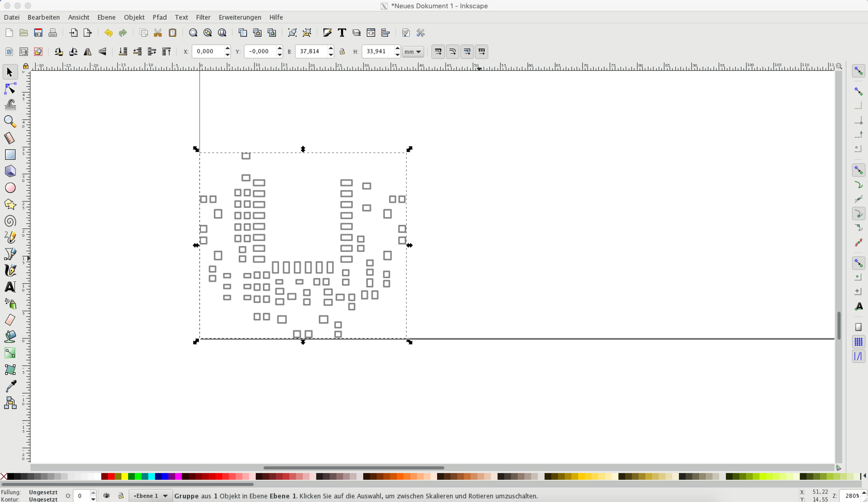Viewport: 868px width, 502px height.
Task: Open the Erweiterungen menu
Action: (239, 17)
